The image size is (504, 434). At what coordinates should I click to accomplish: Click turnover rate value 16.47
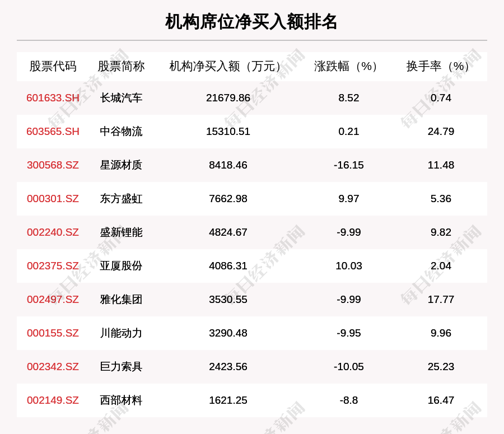pos(441,400)
